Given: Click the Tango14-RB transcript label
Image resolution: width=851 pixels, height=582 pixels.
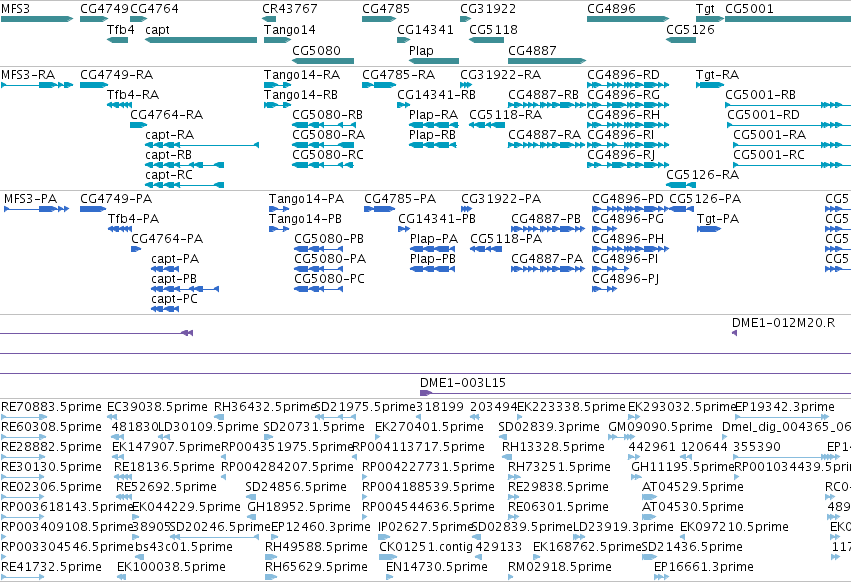Looking at the screenshot, I should 301,94.
